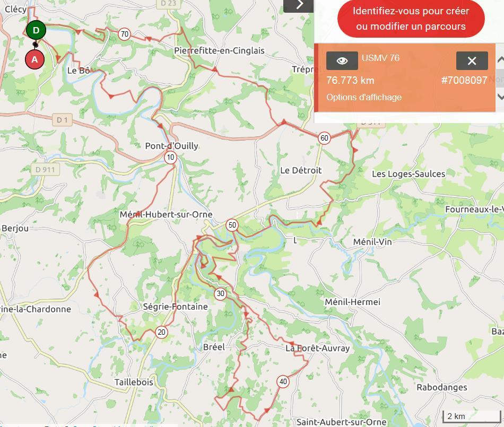The width and height of the screenshot is (504, 427).
Task: Collapse the side panel with chevron arrow
Action: pos(299,5)
